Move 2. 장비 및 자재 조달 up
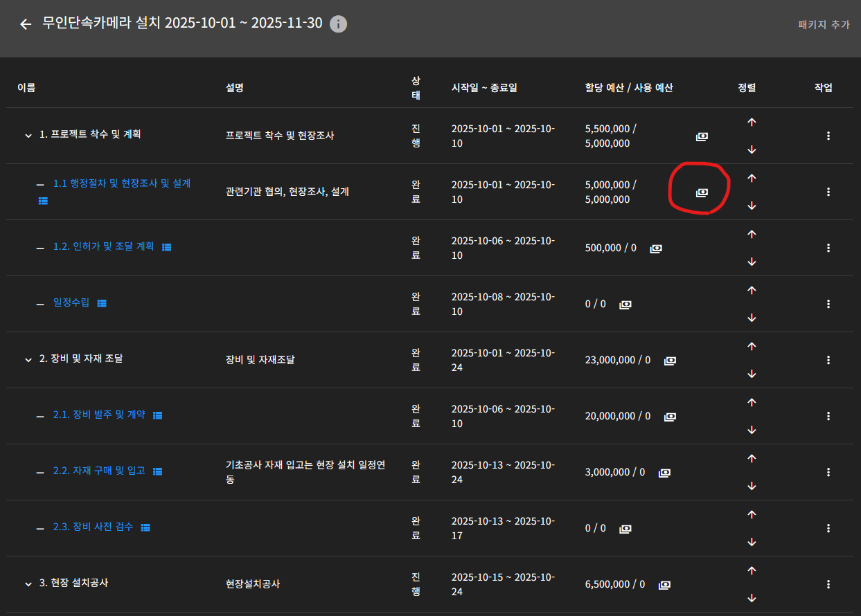861x616 pixels. [x=752, y=346]
